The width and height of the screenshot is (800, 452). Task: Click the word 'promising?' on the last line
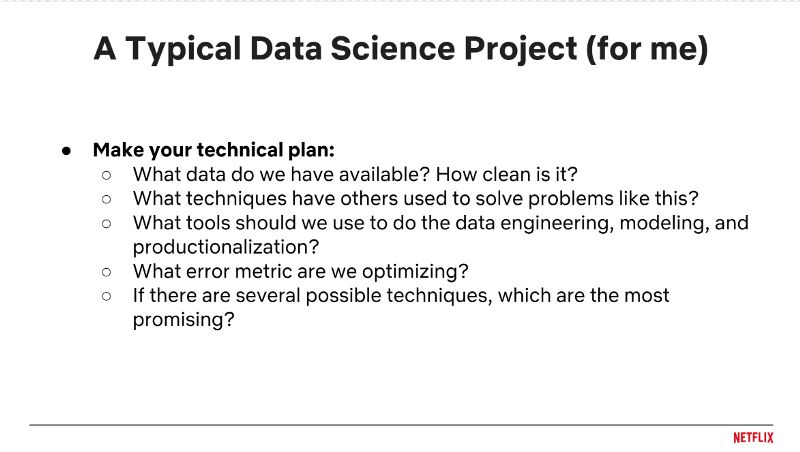tap(184, 319)
